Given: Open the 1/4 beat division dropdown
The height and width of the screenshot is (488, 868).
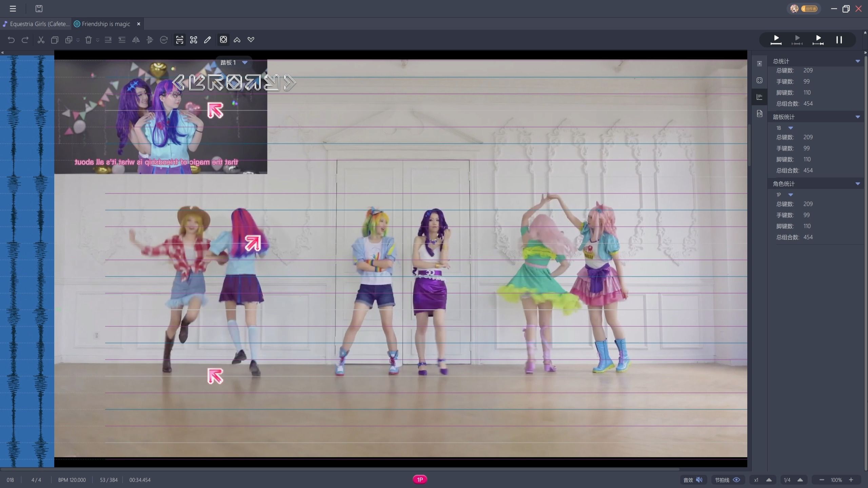Looking at the screenshot, I should (x=800, y=480).
